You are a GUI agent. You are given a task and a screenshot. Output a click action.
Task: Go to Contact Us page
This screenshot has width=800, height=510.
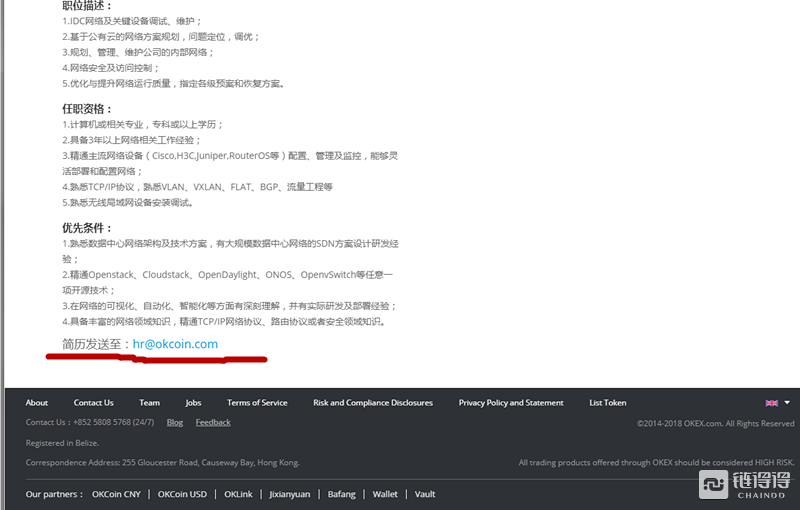coord(93,403)
